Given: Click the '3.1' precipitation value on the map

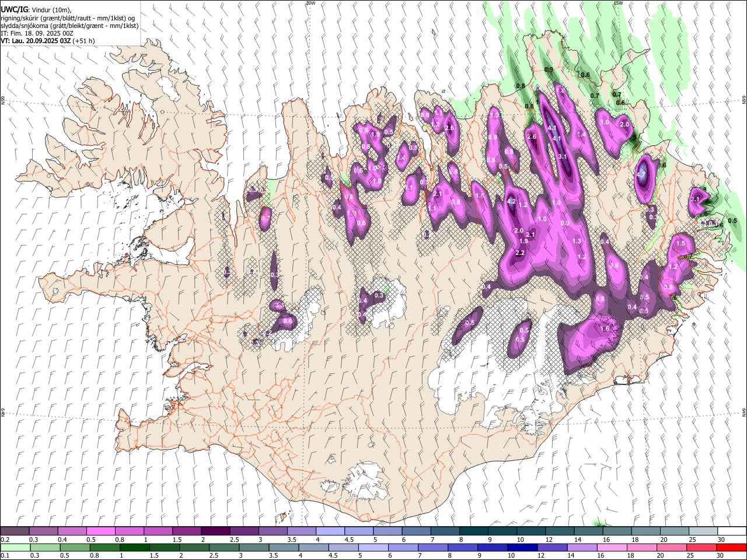Looking at the screenshot, I should (563, 157).
